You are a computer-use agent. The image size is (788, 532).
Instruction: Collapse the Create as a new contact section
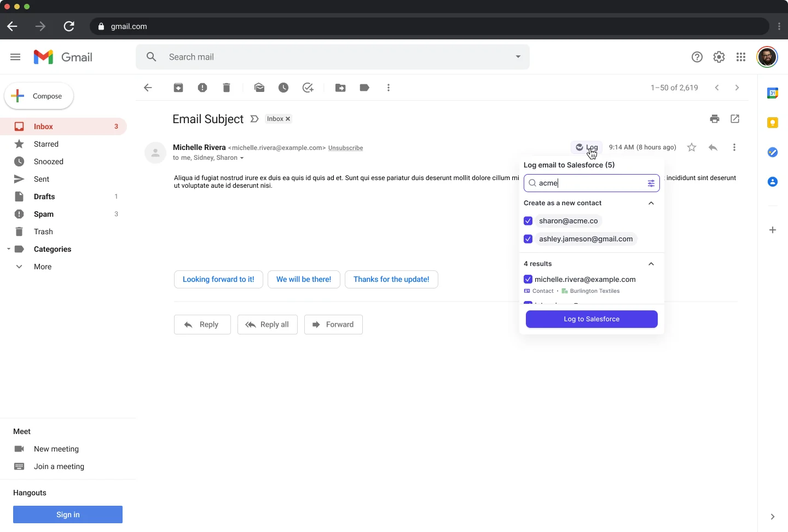(651, 203)
